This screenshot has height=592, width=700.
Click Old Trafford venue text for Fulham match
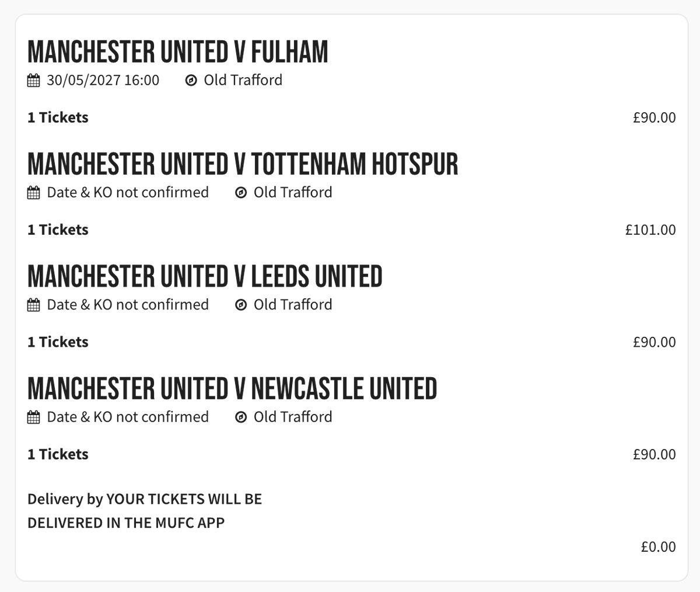(x=243, y=80)
